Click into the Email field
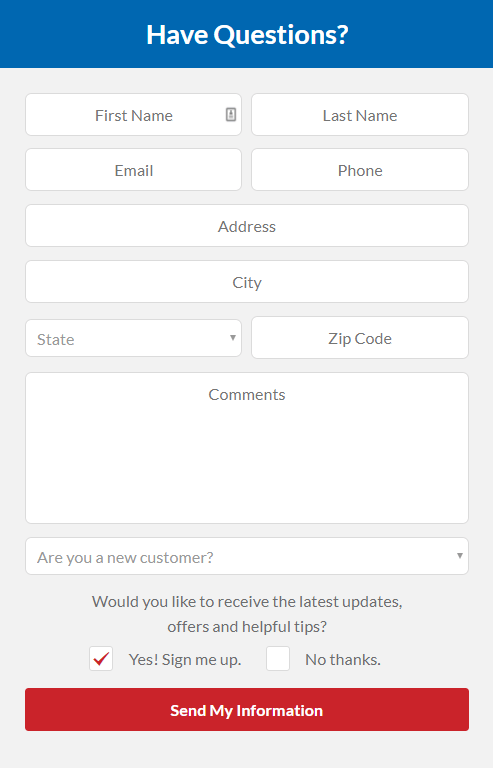Image resolution: width=493 pixels, height=768 pixels. pyautogui.click(x=134, y=169)
